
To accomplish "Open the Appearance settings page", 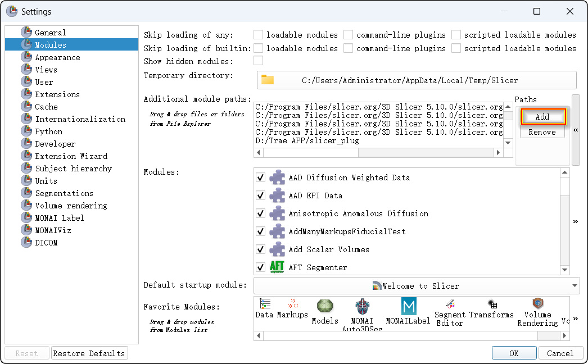I will point(57,57).
